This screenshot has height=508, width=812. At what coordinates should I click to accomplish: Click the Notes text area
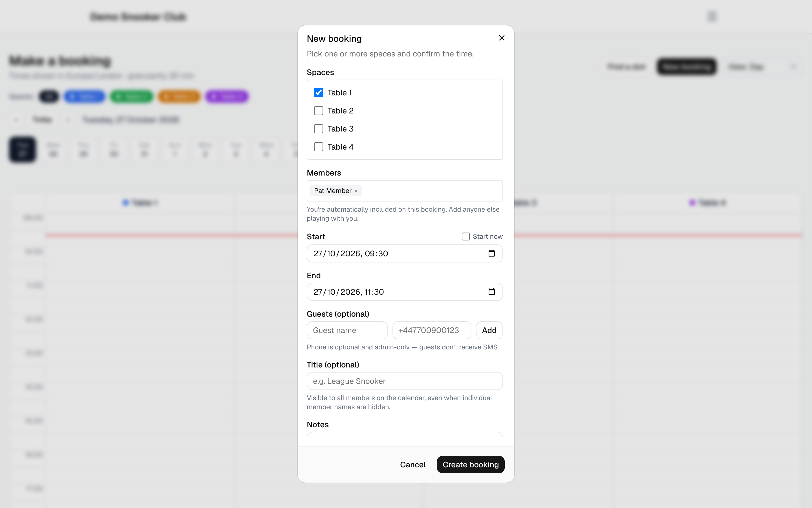(x=405, y=434)
